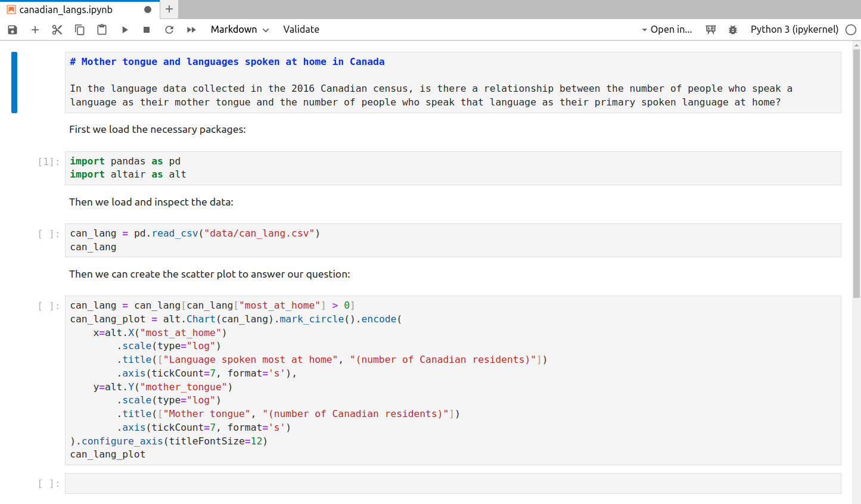Select the canadian_langs.ipynb tab
Screen dimensions: 861x504
pos(79,10)
